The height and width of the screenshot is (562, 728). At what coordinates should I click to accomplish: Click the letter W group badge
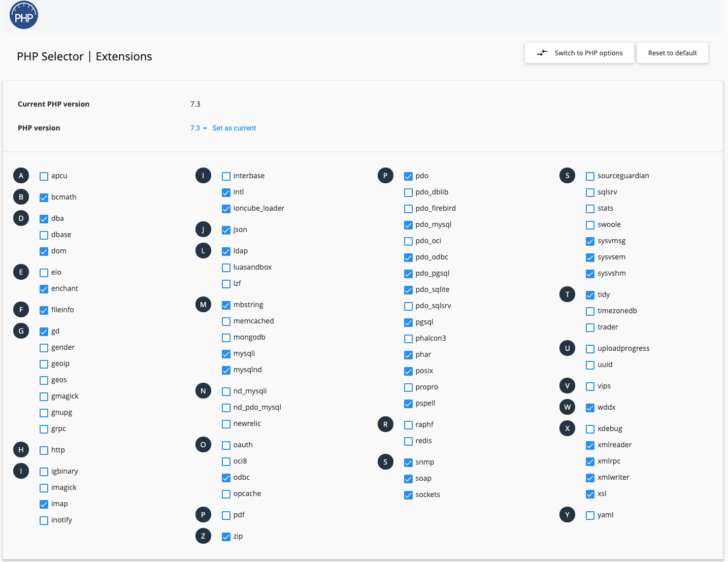tap(567, 407)
